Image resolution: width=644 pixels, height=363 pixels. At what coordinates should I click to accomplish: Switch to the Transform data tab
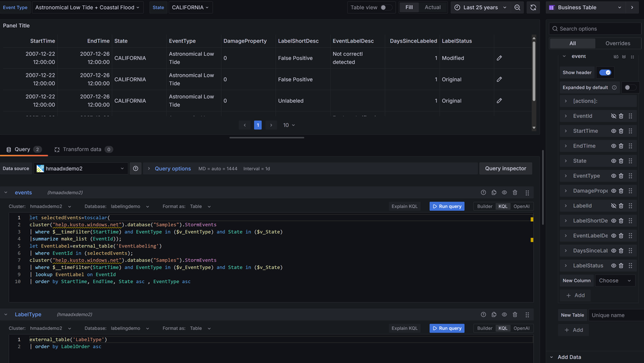[x=83, y=150]
